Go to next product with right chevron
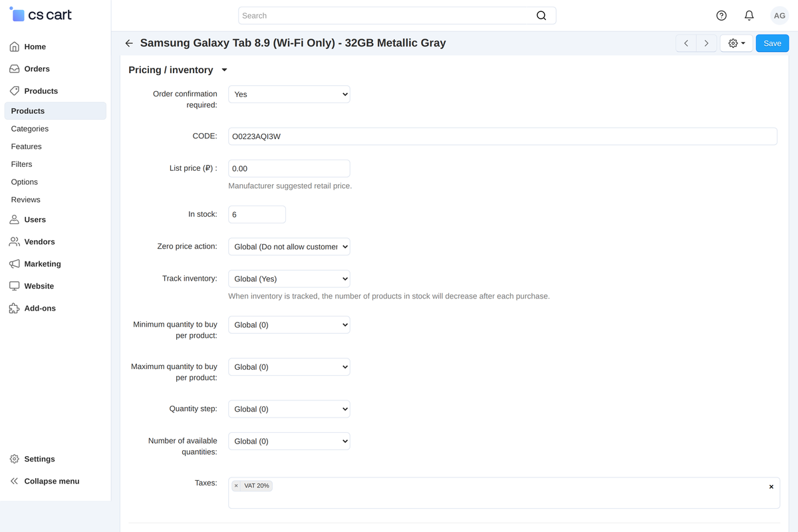Image resolution: width=798 pixels, height=532 pixels. pyautogui.click(x=706, y=43)
